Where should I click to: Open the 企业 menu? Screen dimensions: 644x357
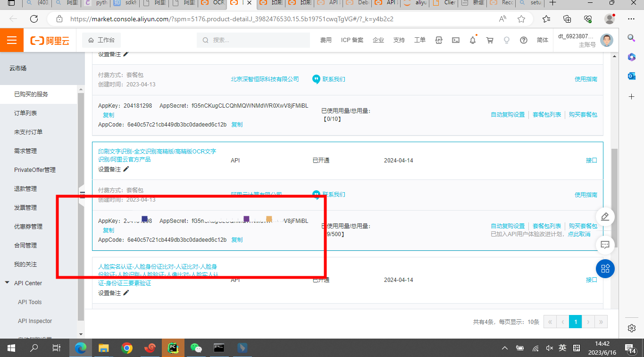378,40
